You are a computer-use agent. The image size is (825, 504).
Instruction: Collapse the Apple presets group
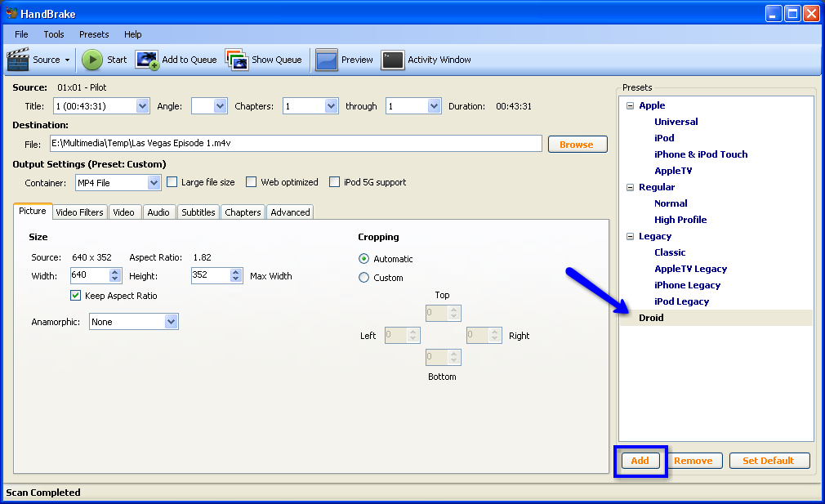pyautogui.click(x=631, y=105)
